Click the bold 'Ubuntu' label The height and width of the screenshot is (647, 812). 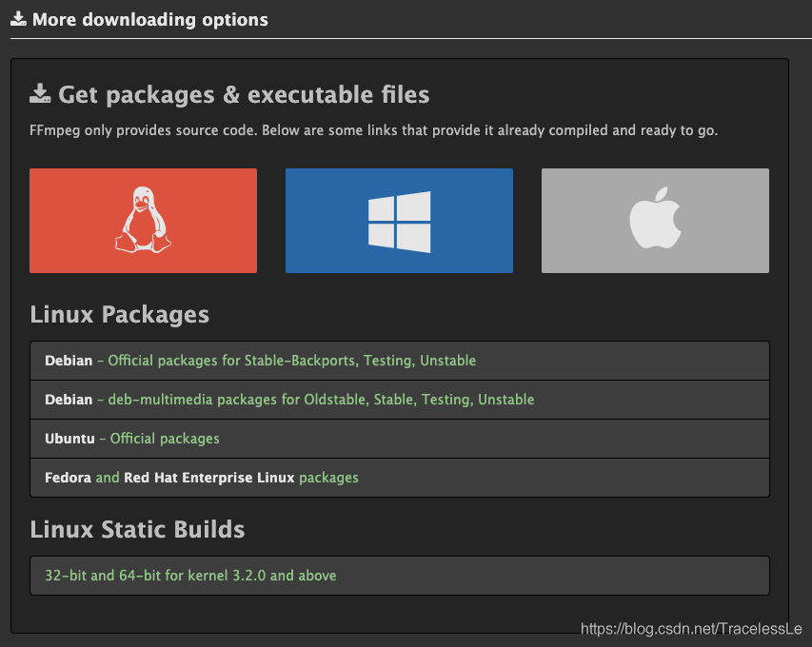(69, 439)
